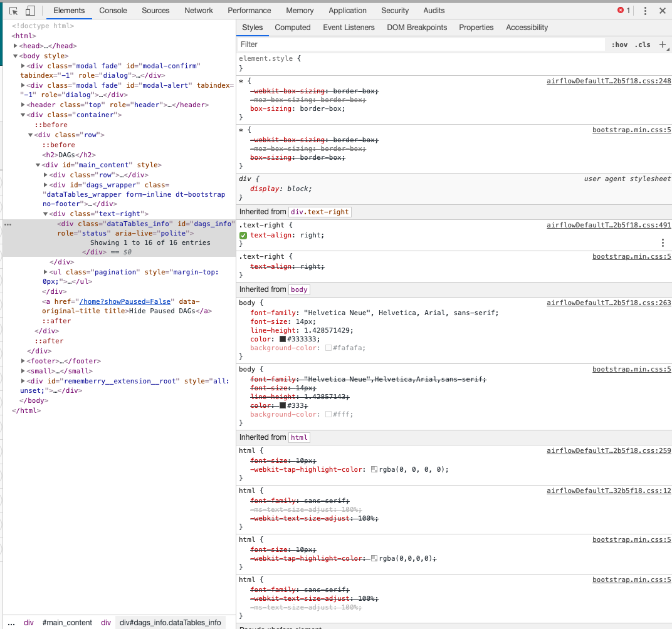Select the h2 DAGs element line
The image size is (672, 629).
[69, 155]
